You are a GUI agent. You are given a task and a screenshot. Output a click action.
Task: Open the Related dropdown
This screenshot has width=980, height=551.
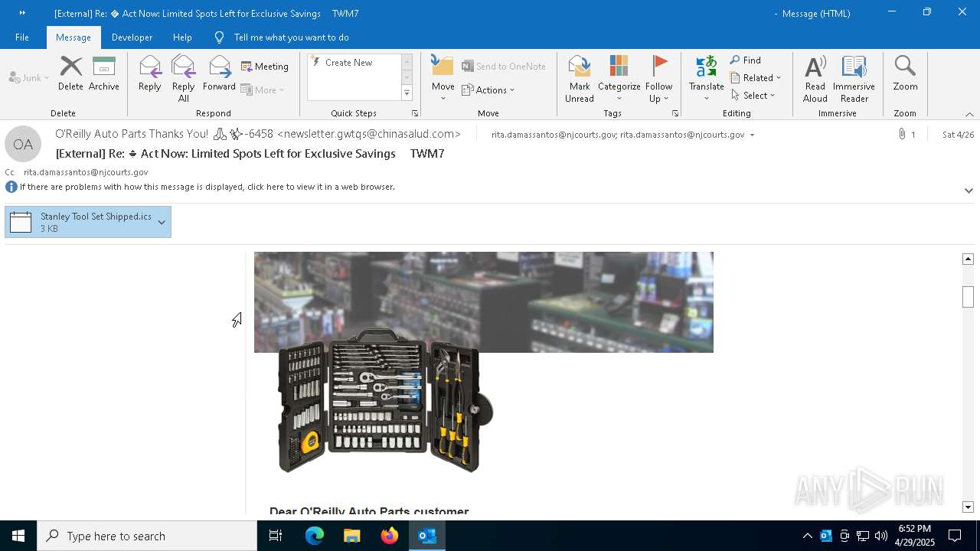(756, 77)
